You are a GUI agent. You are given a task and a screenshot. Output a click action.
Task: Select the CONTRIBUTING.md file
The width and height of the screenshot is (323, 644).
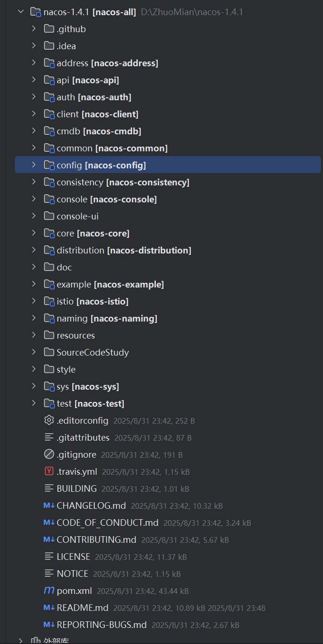pyautogui.click(x=96, y=540)
